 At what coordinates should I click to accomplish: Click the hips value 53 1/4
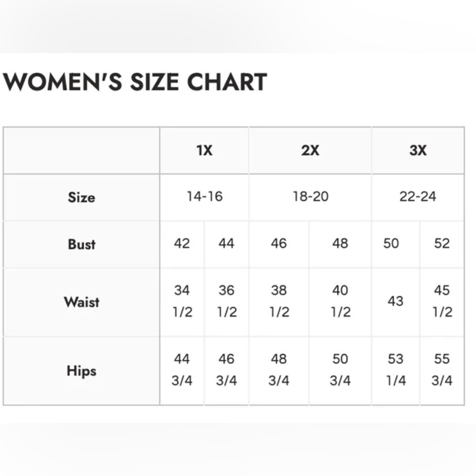coord(396,370)
